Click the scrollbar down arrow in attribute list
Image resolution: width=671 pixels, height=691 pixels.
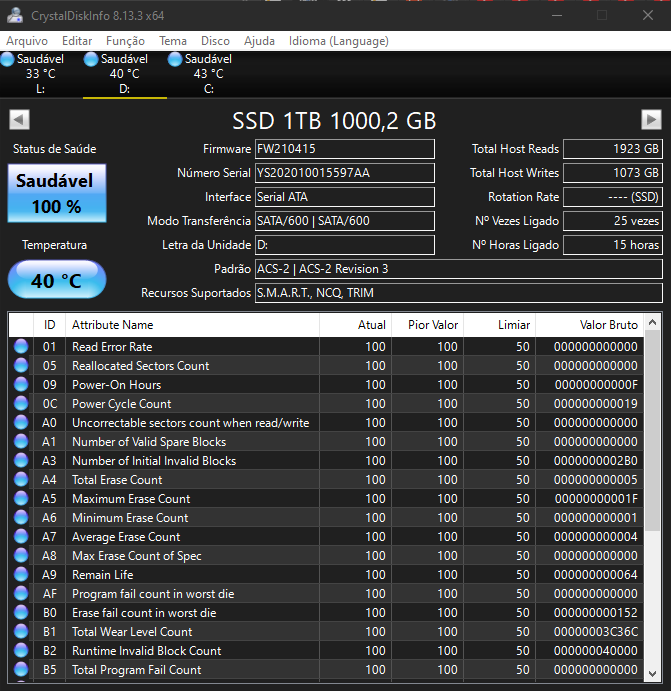652,673
